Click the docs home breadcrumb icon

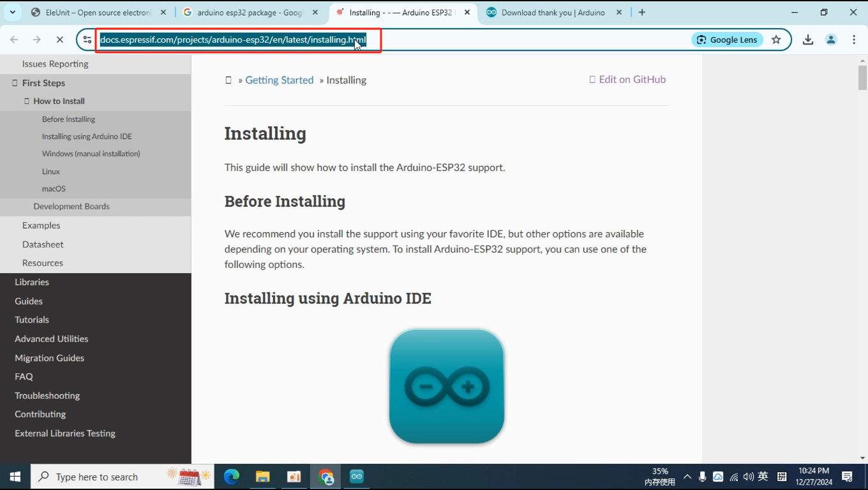point(228,80)
